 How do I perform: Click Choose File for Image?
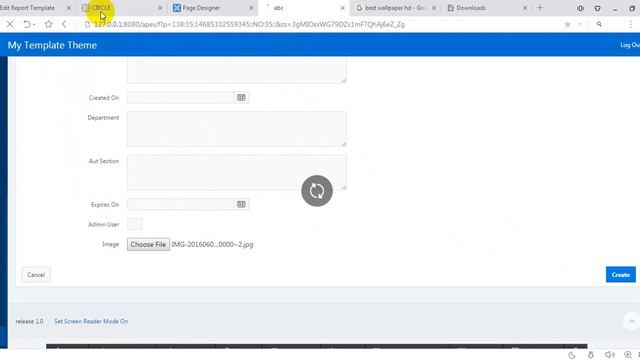pyautogui.click(x=148, y=244)
